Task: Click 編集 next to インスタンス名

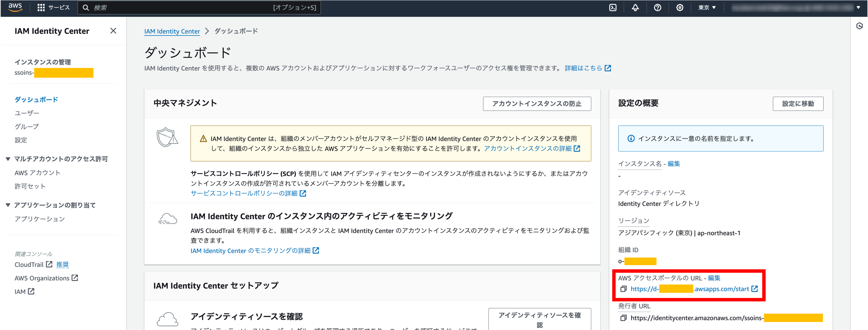Action: [674, 164]
